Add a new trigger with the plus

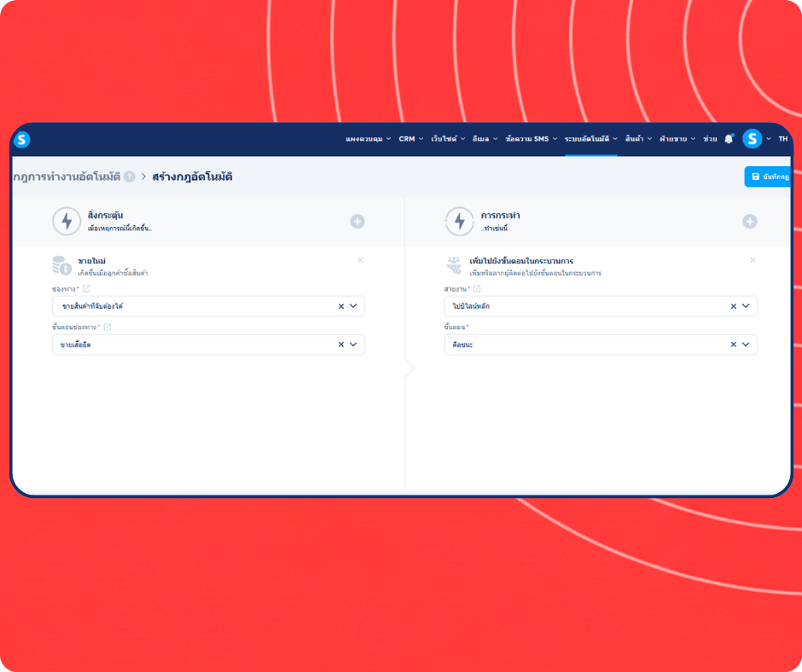(x=357, y=222)
